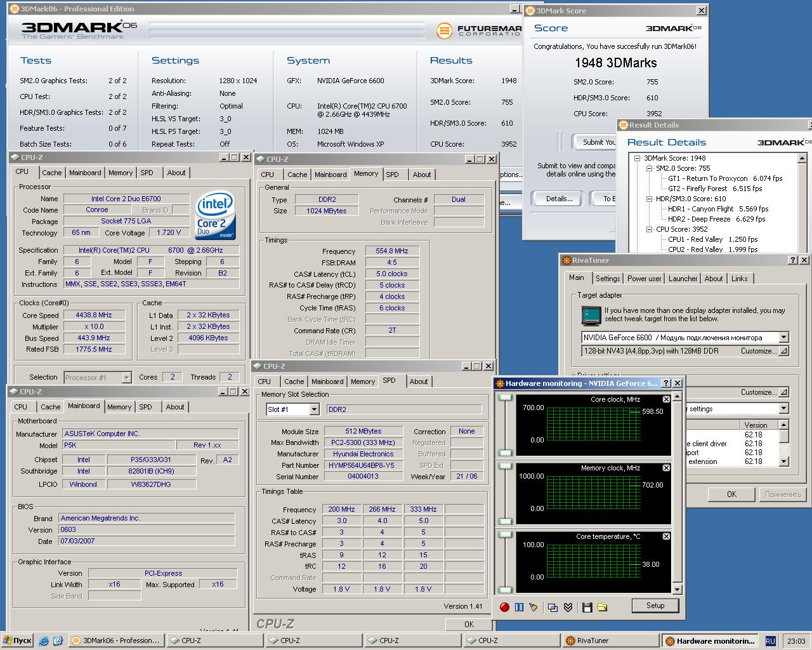This screenshot has width=812, height=650.
Task: Launch Internet Explorer from quick launch
Action: pyautogui.click(x=44, y=640)
